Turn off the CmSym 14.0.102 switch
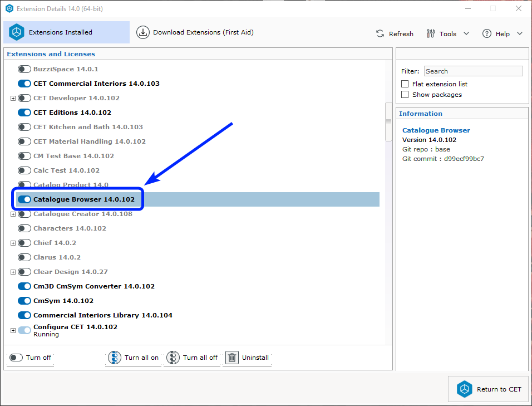The width and height of the screenshot is (532, 406). tap(24, 301)
